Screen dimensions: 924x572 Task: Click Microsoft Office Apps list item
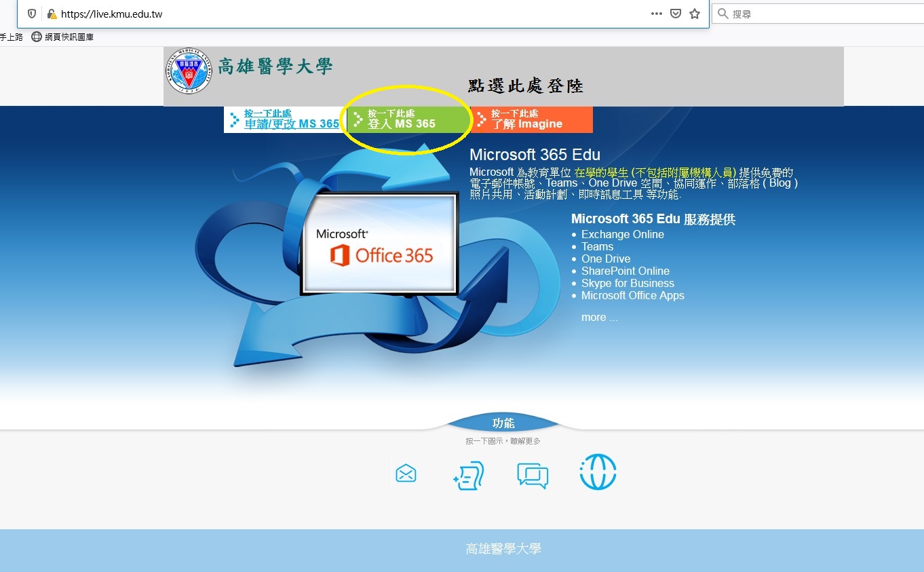633,295
